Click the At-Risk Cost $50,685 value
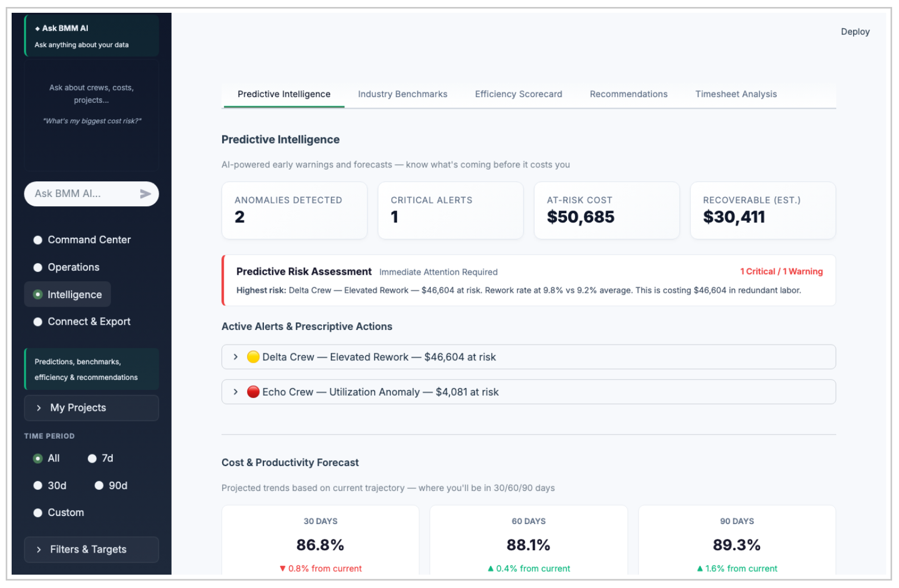This screenshot has height=588, width=899. tap(580, 217)
